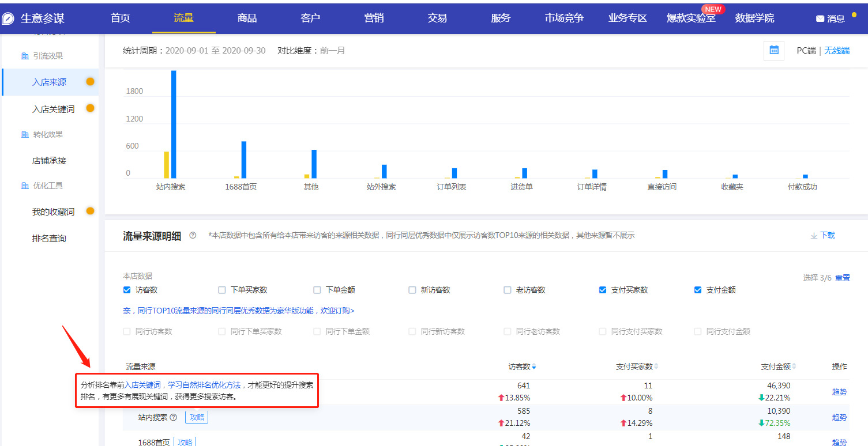Viewport: 868px width, 446px height.
Task: Click the help icon beside 流量来源明细 title
Action: click(x=193, y=236)
